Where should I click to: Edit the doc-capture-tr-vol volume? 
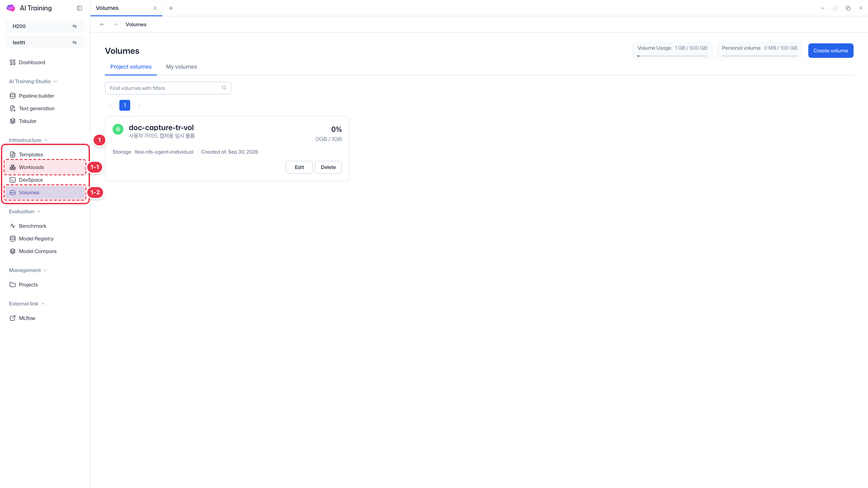(299, 167)
